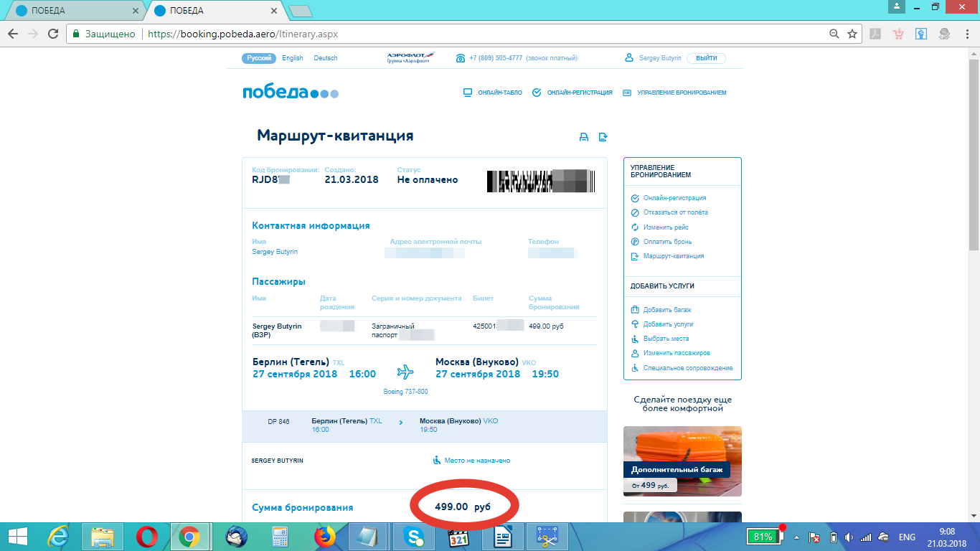The height and width of the screenshot is (551, 980).
Task: Click the red shopping cart extension icon
Action: 898,34
